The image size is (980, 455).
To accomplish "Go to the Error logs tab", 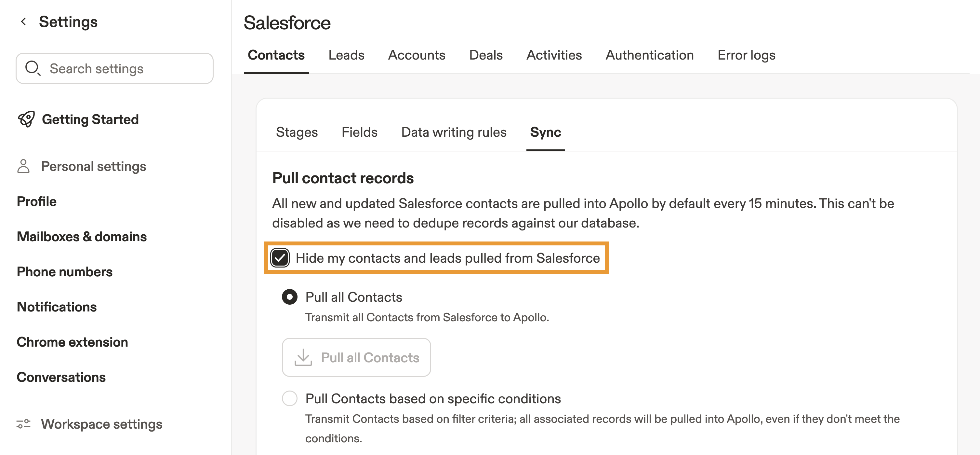I will [746, 55].
